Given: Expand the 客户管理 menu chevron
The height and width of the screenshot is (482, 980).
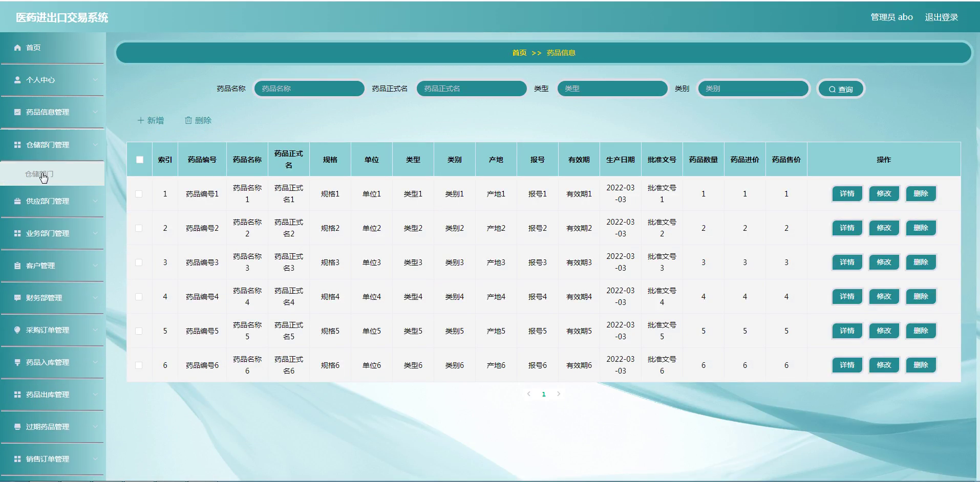Looking at the screenshot, I should [x=95, y=266].
